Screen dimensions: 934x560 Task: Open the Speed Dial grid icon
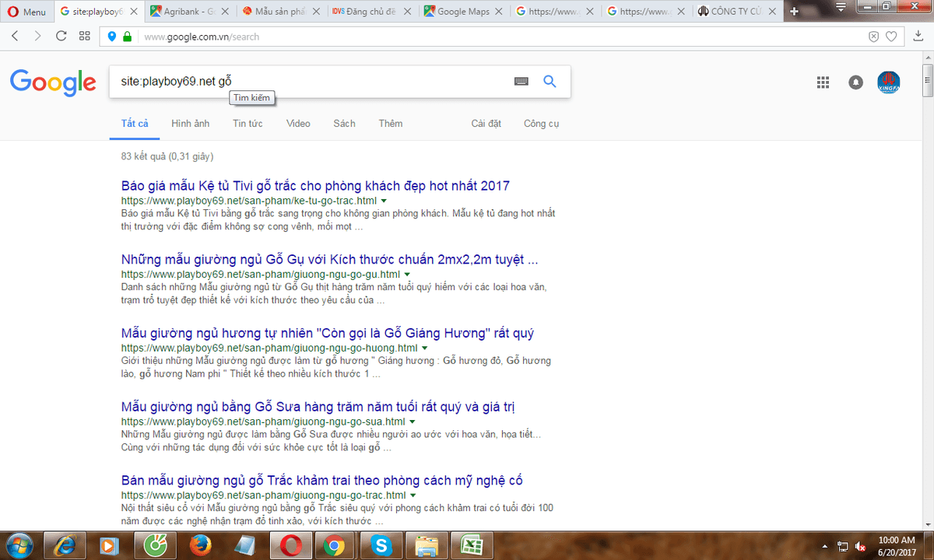point(85,37)
